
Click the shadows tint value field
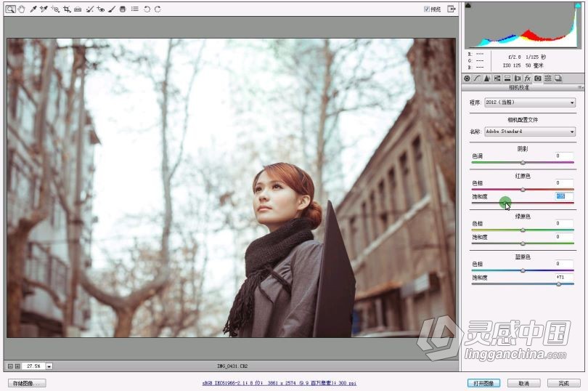point(564,156)
